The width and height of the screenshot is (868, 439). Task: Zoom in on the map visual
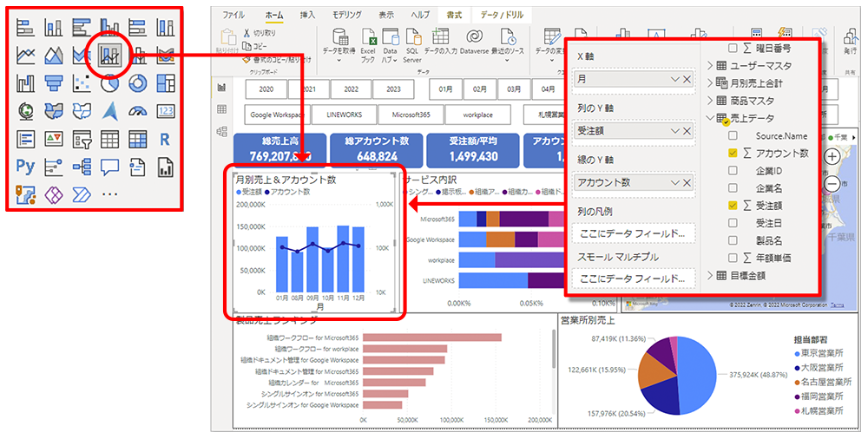[832, 157]
